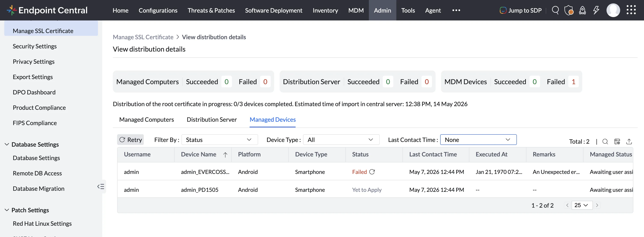The height and width of the screenshot is (237, 644).
Task: Go back to Manage SSL Certificate breadcrumb
Action: coord(143,37)
